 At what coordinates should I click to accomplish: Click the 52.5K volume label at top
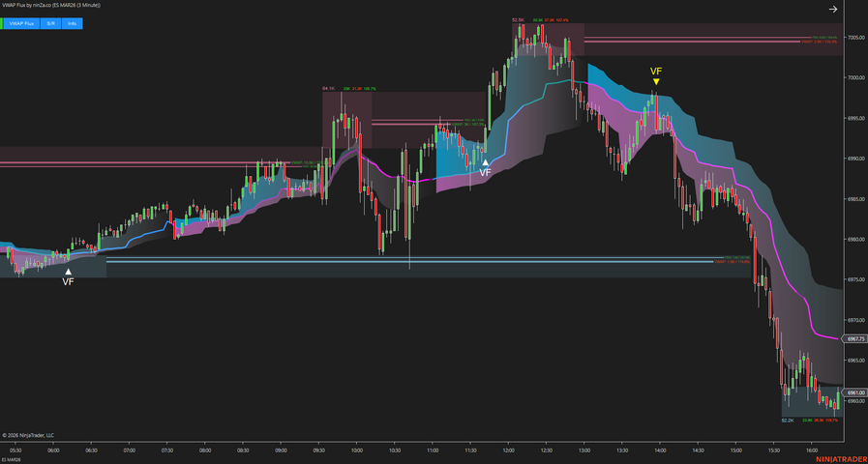519,19
